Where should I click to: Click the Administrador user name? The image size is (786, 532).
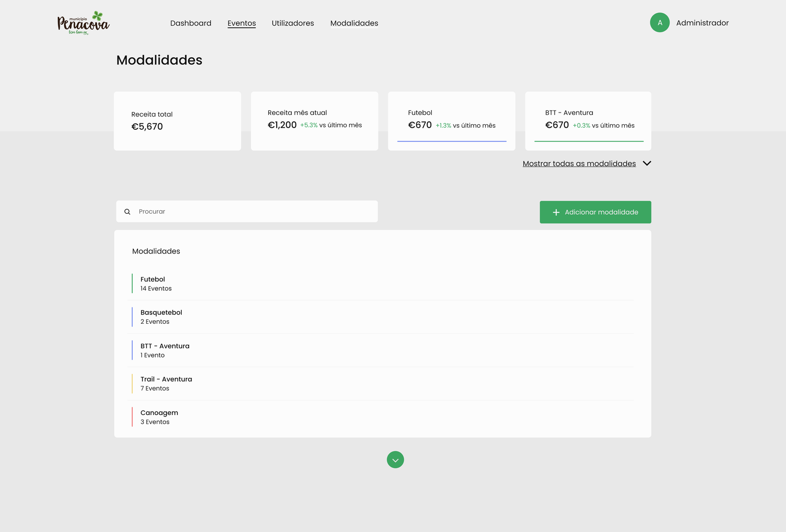[702, 23]
